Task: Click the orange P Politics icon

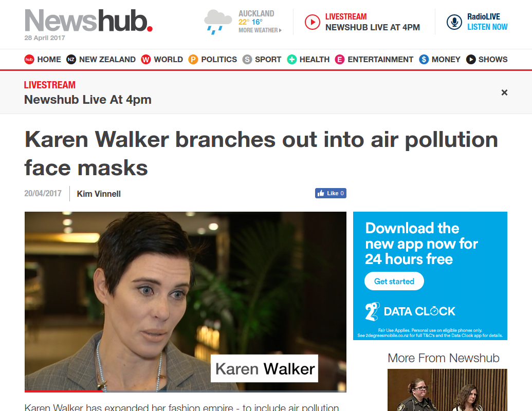Action: tap(193, 60)
